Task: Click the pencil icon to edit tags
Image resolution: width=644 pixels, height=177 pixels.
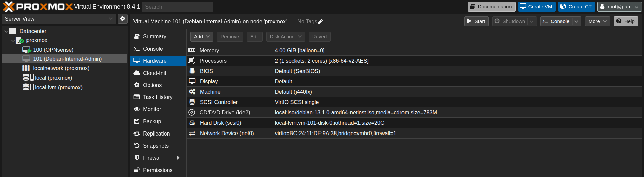Action: (x=320, y=22)
